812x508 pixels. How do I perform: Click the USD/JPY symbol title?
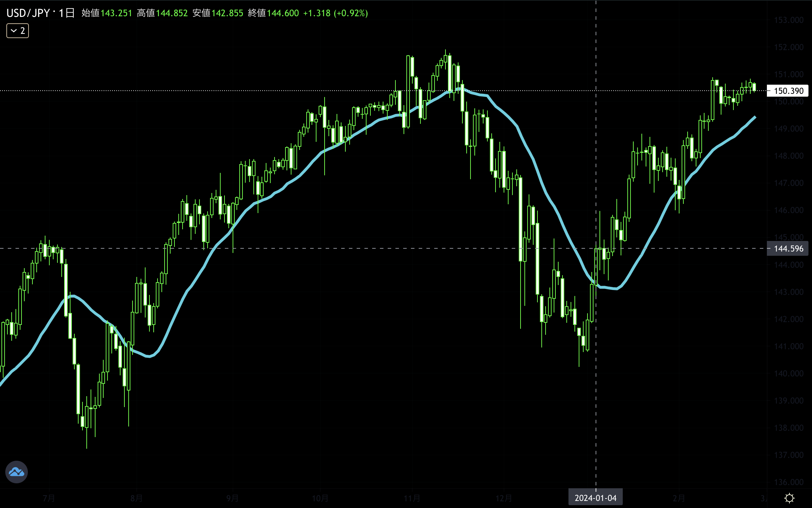tap(28, 13)
